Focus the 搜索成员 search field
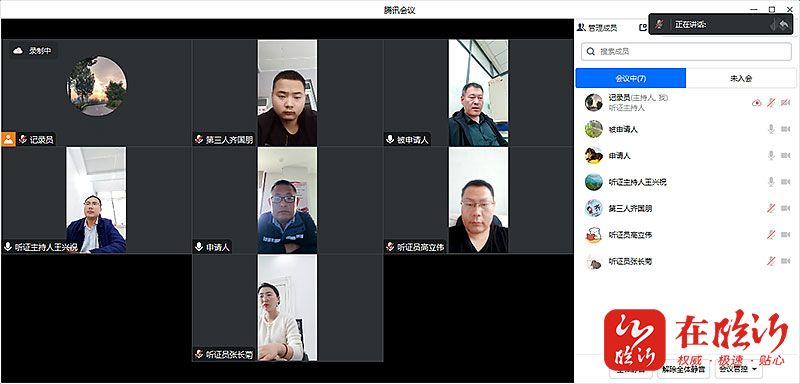Screen dimensions: 800x384 (686, 52)
